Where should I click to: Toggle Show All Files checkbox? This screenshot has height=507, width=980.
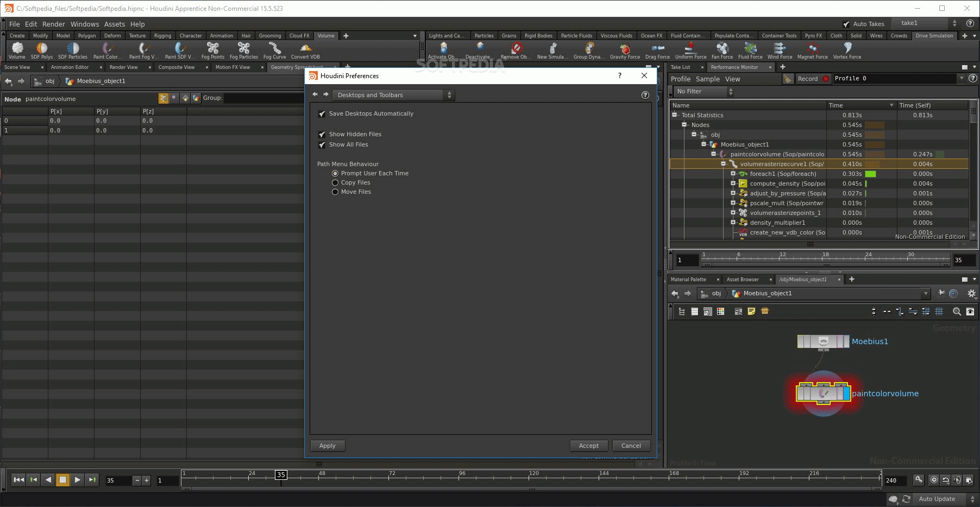click(x=322, y=145)
